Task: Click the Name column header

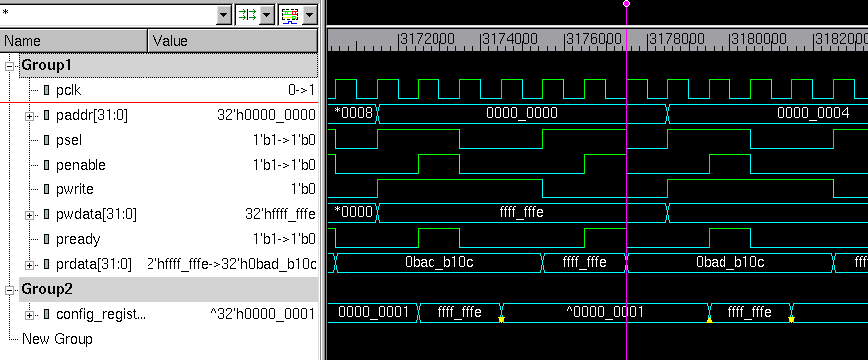Action: [x=74, y=41]
